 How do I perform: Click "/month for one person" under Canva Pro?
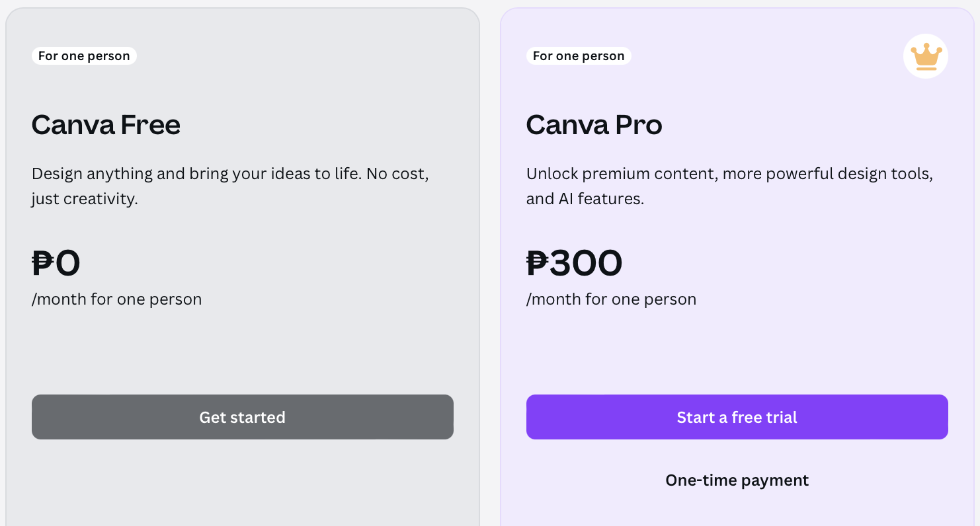tap(611, 299)
